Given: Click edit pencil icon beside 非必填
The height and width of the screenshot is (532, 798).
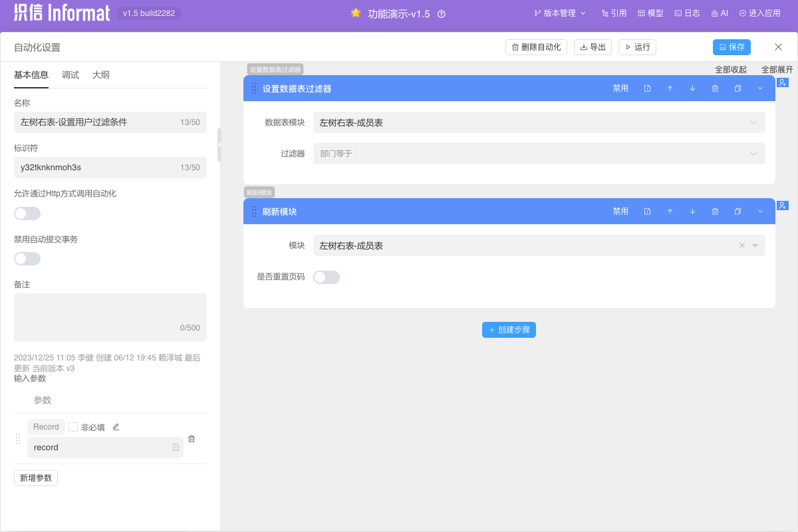Looking at the screenshot, I should (x=116, y=427).
